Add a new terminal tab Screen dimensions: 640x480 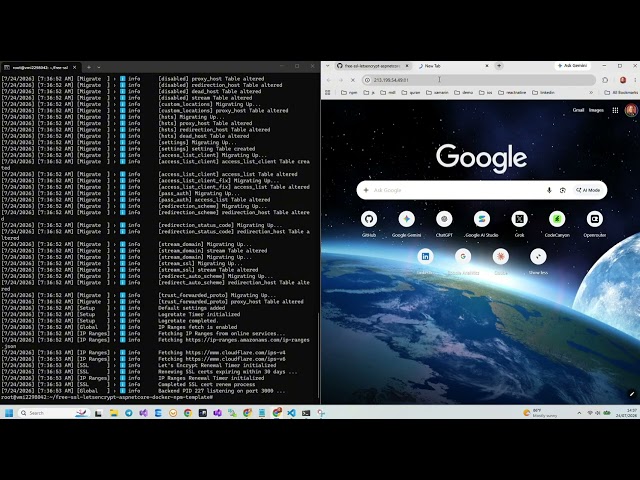click(89, 67)
